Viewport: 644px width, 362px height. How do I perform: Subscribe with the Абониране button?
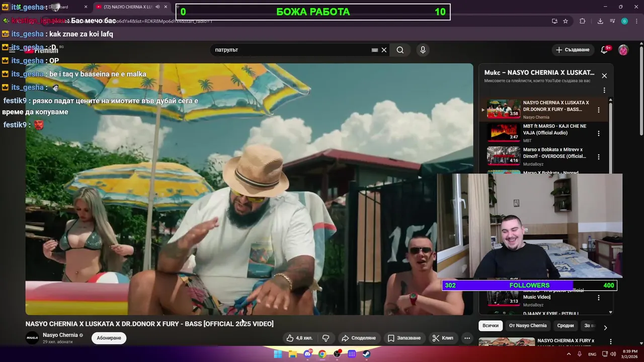[x=109, y=338]
